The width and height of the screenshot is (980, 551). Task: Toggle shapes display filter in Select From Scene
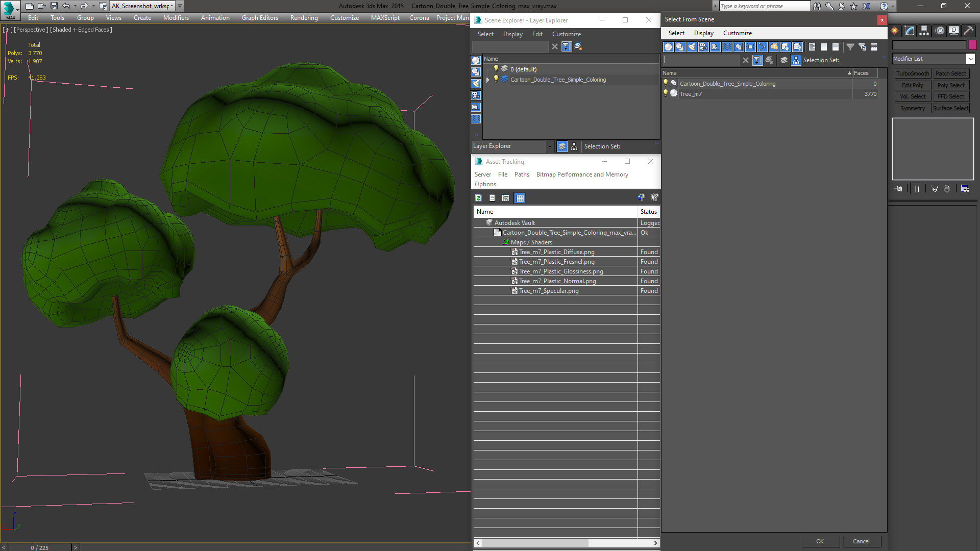coord(680,47)
